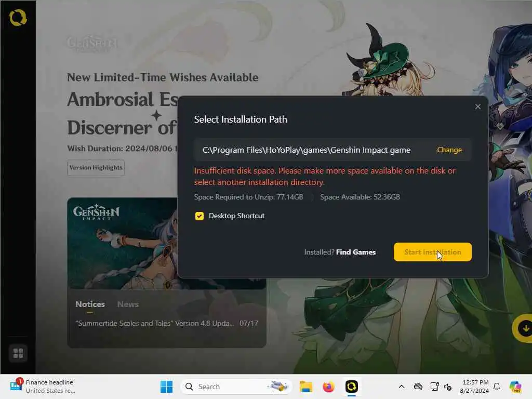Select the installation path field
532x399 pixels.
click(x=332, y=150)
